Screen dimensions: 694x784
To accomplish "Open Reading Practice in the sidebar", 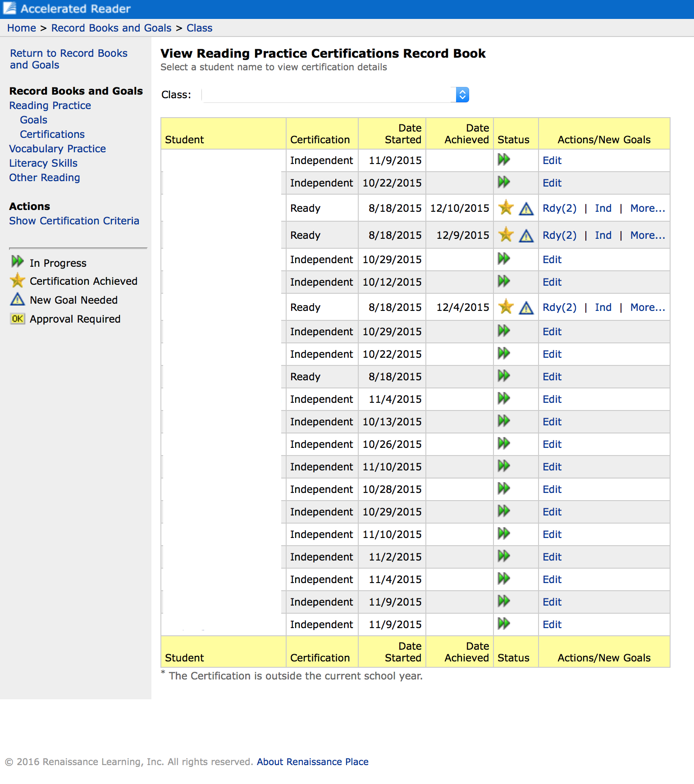I will point(50,105).
